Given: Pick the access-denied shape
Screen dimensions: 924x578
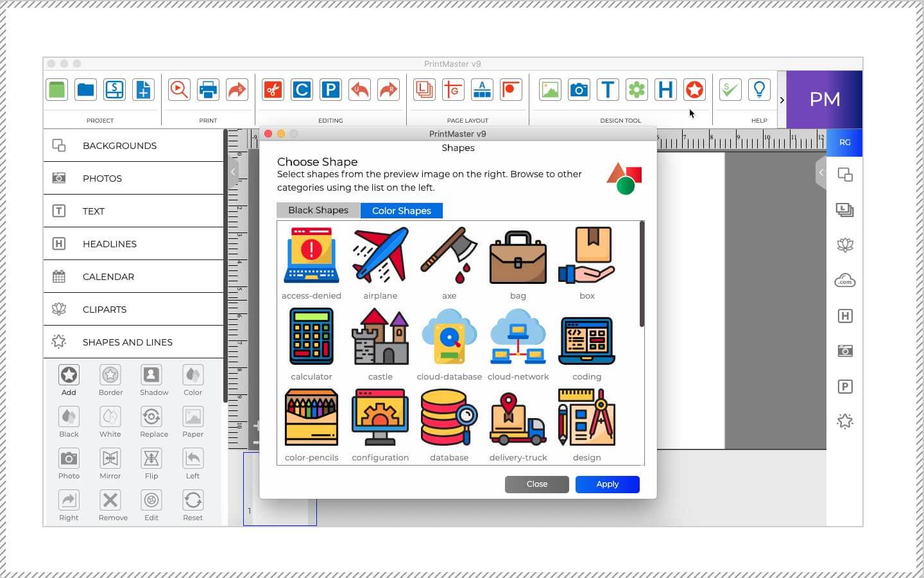Looking at the screenshot, I should click(x=311, y=256).
